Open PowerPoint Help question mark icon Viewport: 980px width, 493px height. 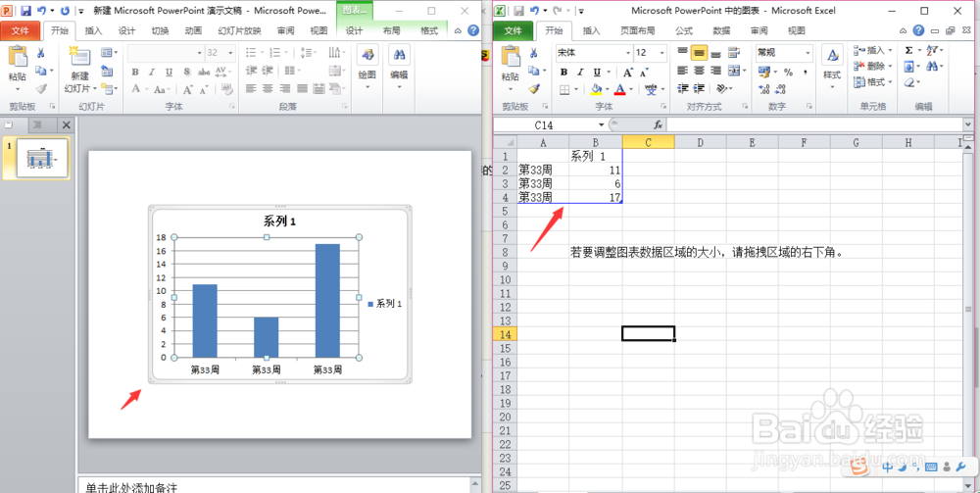[x=473, y=30]
